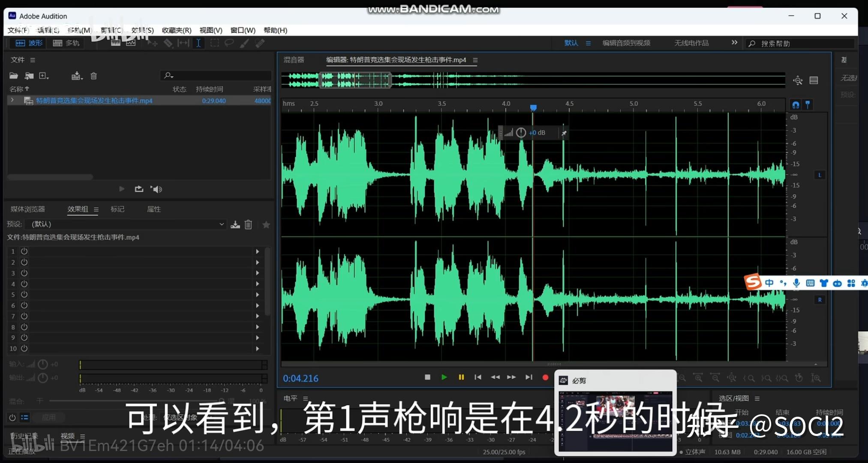This screenshot has width=868, height=463.
Task: Save effects rack preset icon
Action: [235, 225]
